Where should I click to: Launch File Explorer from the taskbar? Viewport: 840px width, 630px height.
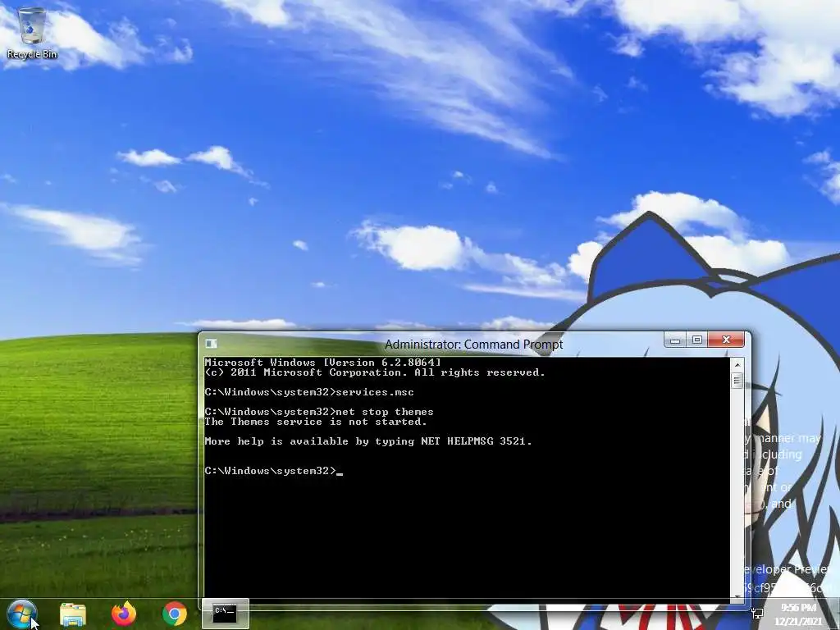point(73,614)
